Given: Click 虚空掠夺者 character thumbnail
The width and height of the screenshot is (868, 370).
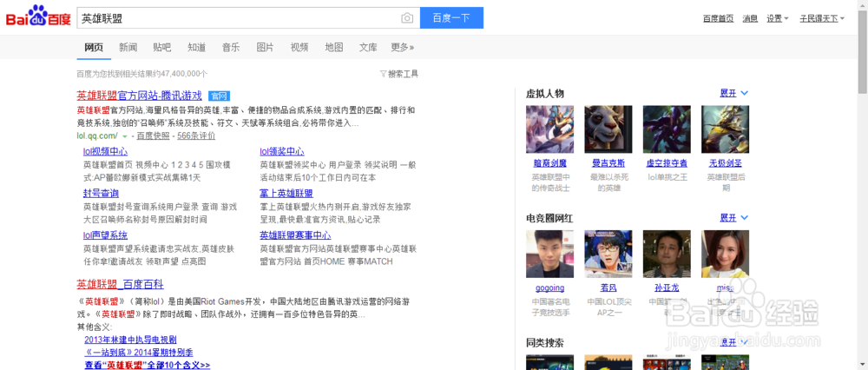Looking at the screenshot, I should click(667, 129).
